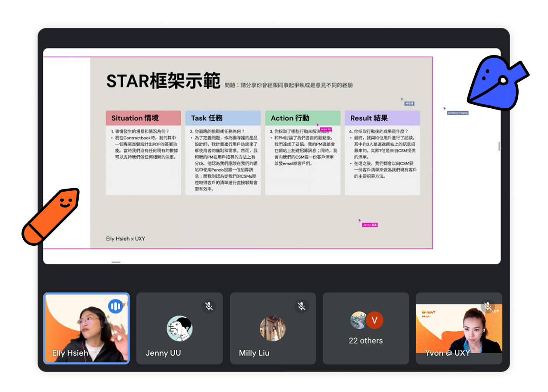This screenshot has height=392, width=548.
Task: Click the Result 結果 card header
Action: [x=382, y=118]
